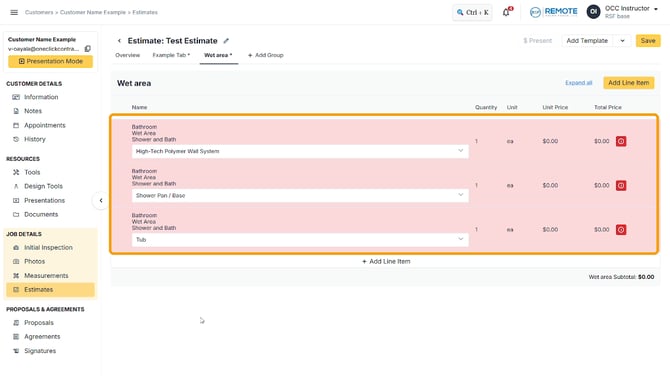Delete the Tub line item

tap(621, 230)
